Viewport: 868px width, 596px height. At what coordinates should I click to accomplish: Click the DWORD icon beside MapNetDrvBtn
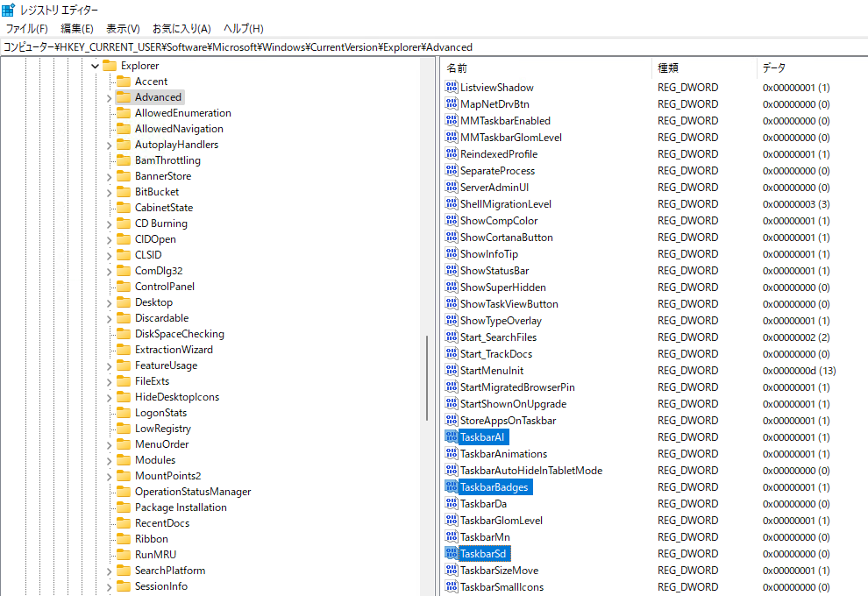pyautogui.click(x=452, y=103)
